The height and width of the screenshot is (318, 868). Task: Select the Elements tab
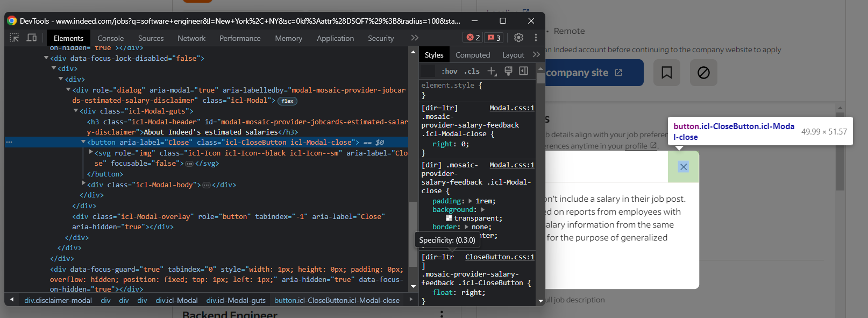69,38
